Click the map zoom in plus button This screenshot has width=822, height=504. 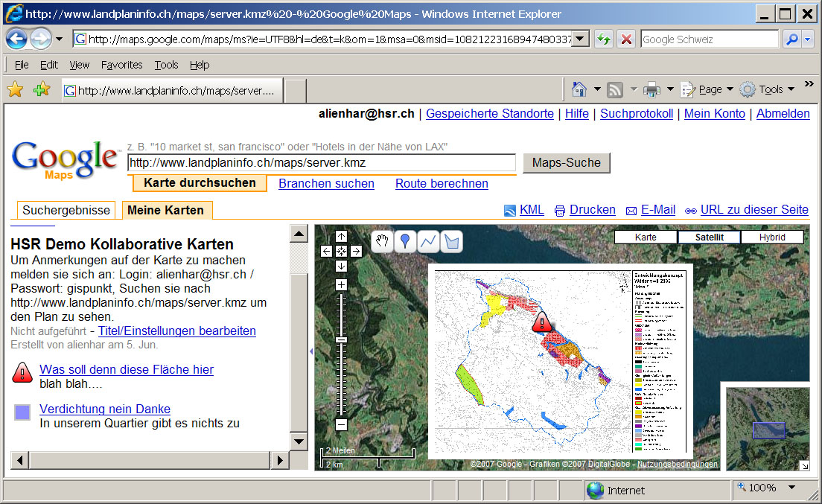341,285
